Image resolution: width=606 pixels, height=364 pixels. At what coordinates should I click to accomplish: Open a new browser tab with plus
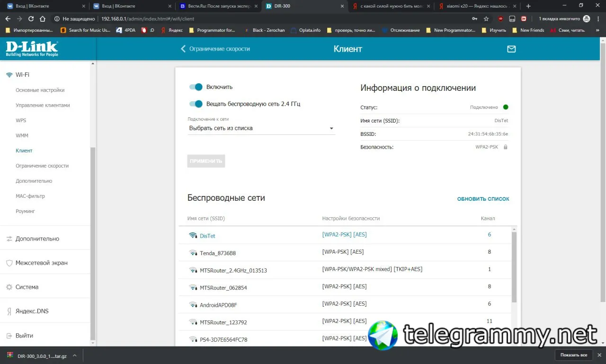click(528, 6)
